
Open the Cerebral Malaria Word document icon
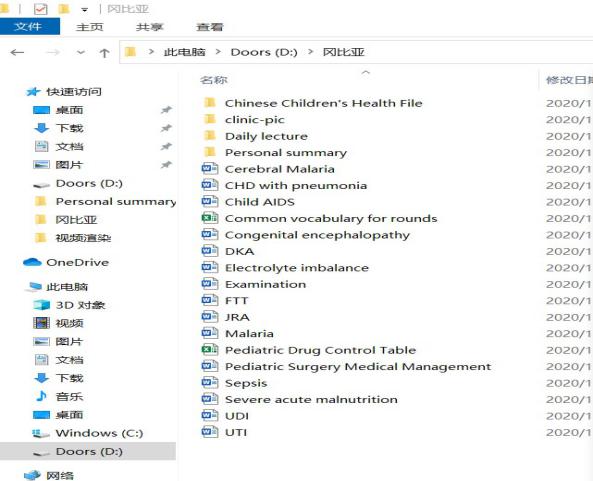coord(210,168)
